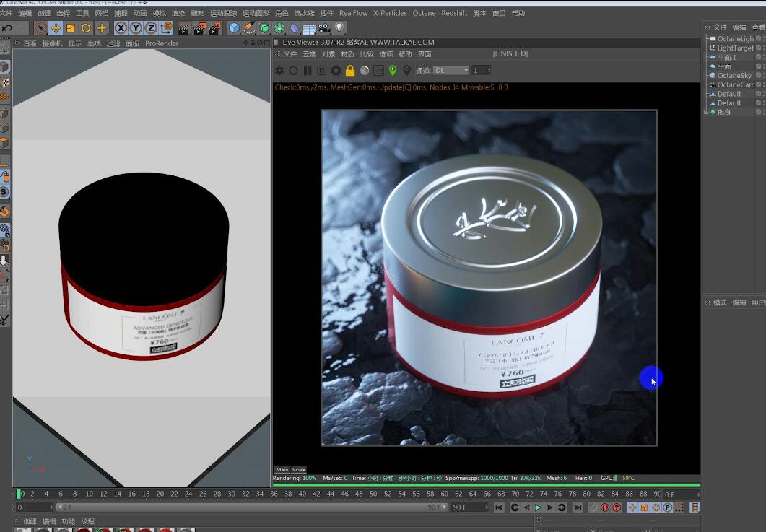The image size is (766, 532).
Task: Add a Cube primitive object
Action: pos(234,28)
